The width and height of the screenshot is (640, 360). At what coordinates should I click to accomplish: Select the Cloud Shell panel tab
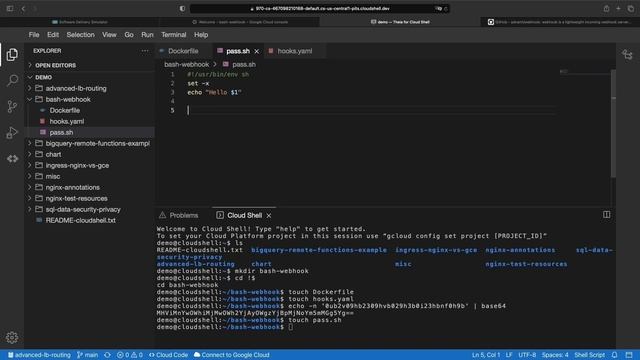tap(244, 216)
